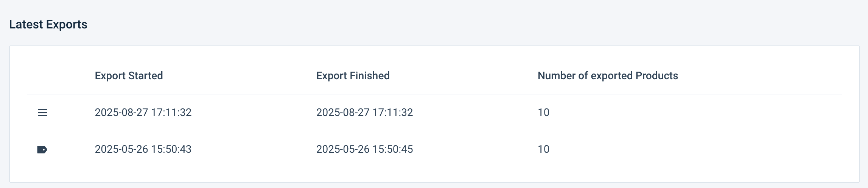This screenshot has height=188, width=868.
Task: Click the finished time 15:50:45 in the second row
Action: 393,149
